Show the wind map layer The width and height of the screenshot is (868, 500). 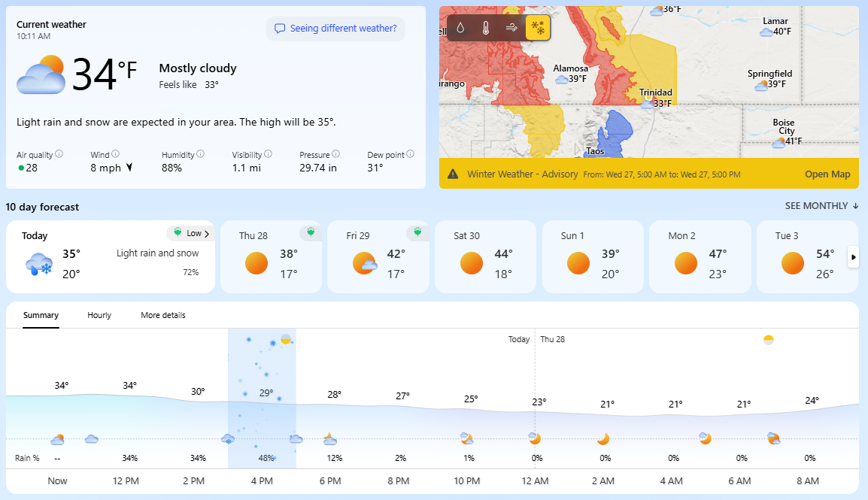(511, 29)
